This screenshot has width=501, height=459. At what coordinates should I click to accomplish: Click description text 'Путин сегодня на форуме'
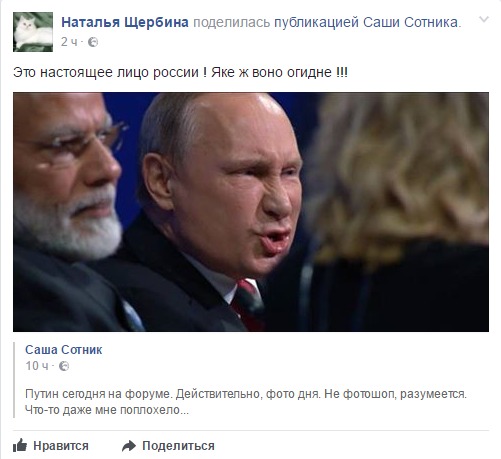coord(98,394)
